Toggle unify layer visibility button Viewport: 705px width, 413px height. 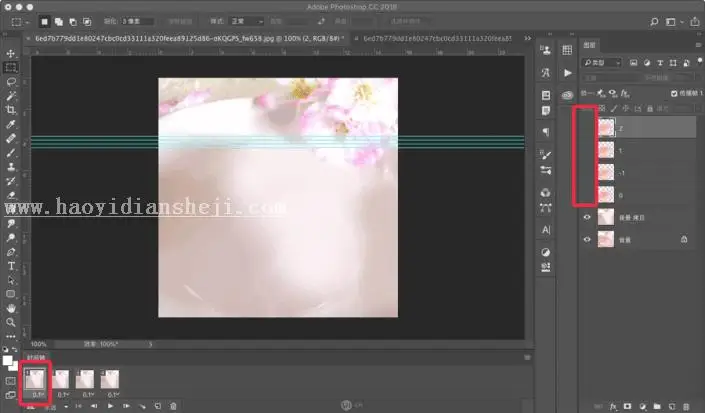pyautogui.click(x=613, y=93)
